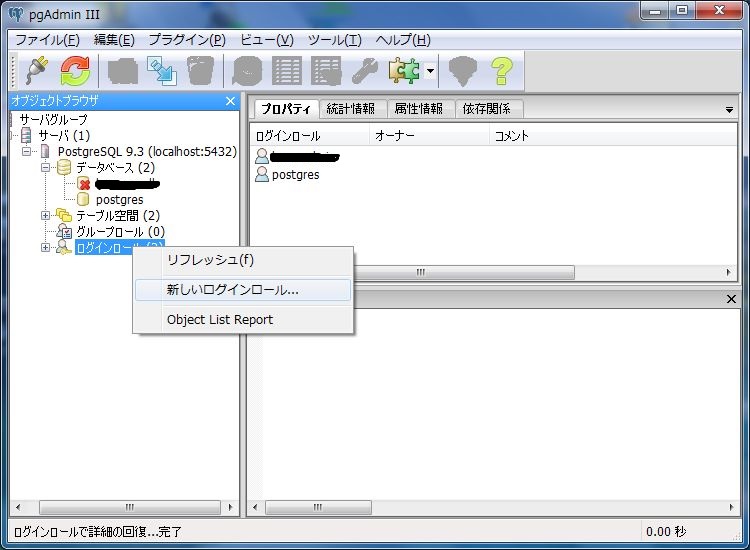The width and height of the screenshot is (750, 550).
Task: Click the drop object trash icon
Action: (x=200, y=71)
